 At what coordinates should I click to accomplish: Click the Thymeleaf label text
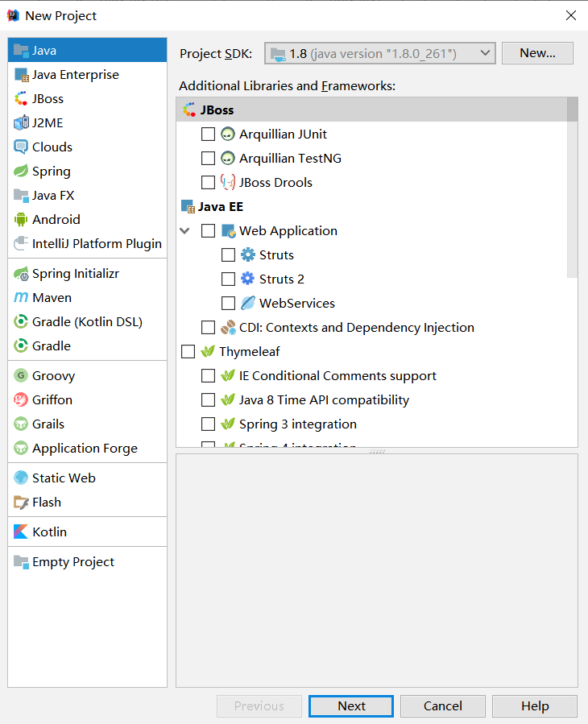[250, 352]
